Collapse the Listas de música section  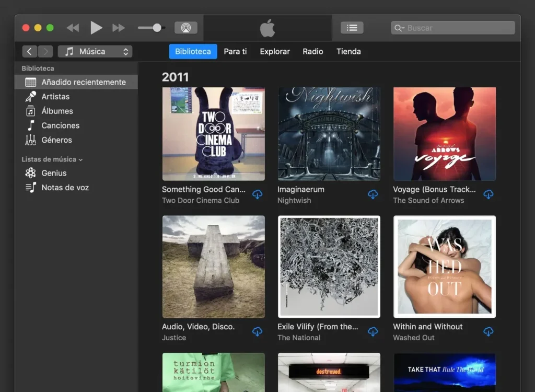80,159
